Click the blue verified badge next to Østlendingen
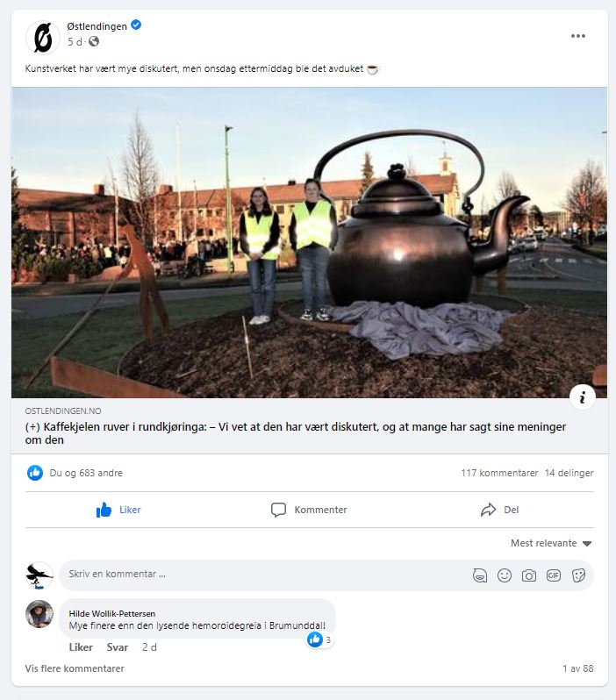The height and width of the screenshot is (700, 616). [136, 25]
